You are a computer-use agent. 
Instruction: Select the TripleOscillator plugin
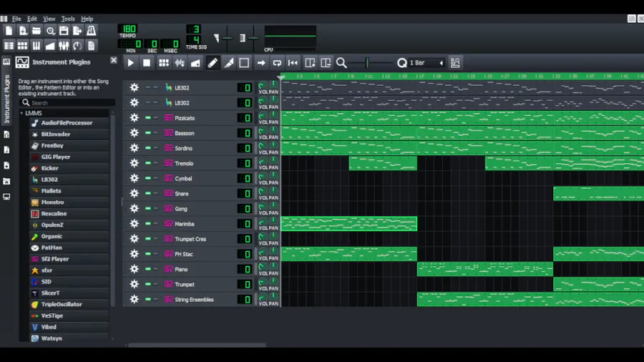(x=69, y=304)
